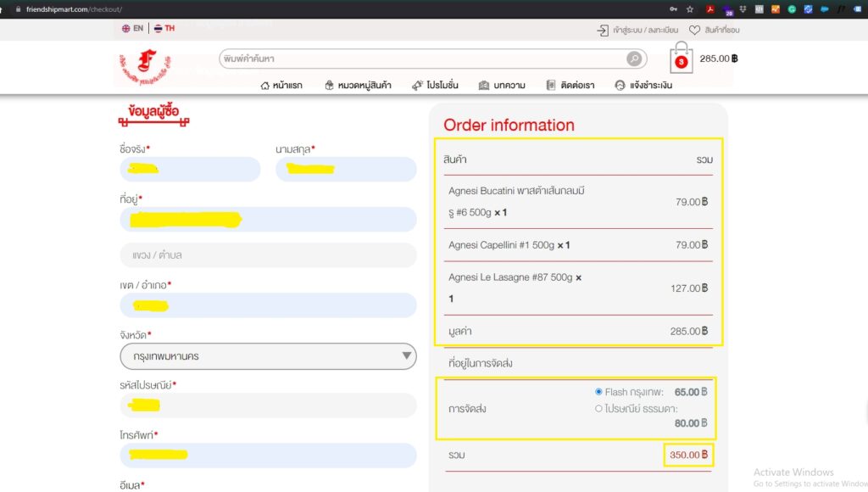The image size is (868, 492).
Task: Click the saved password key icon
Action: [673, 8]
